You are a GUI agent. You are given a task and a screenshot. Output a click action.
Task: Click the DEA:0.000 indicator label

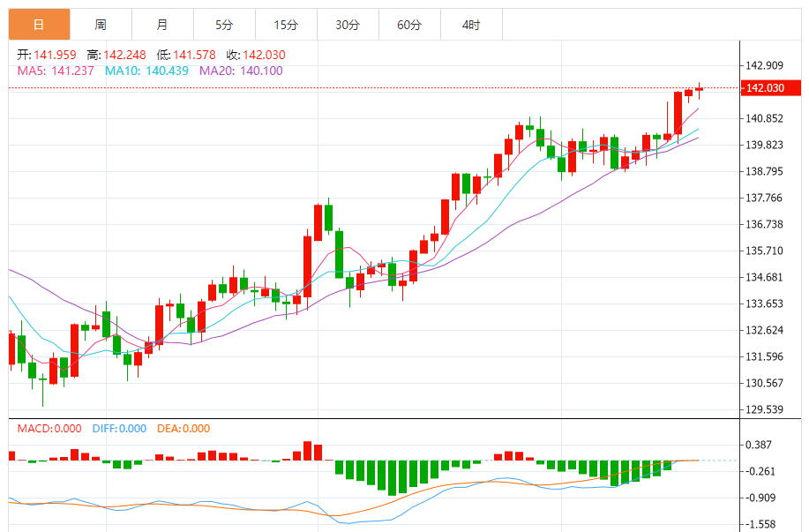(x=184, y=428)
